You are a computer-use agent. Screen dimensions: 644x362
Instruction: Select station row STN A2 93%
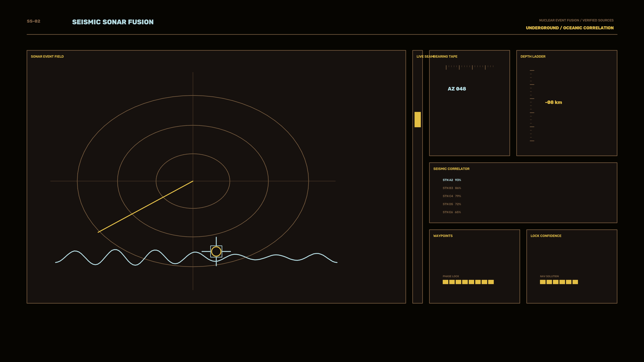click(x=452, y=180)
